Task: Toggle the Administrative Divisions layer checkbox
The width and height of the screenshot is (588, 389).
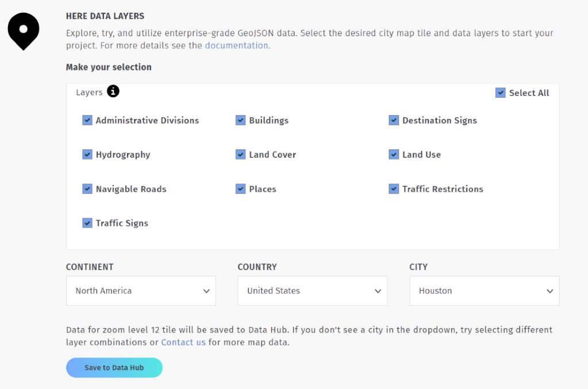Action: click(87, 120)
